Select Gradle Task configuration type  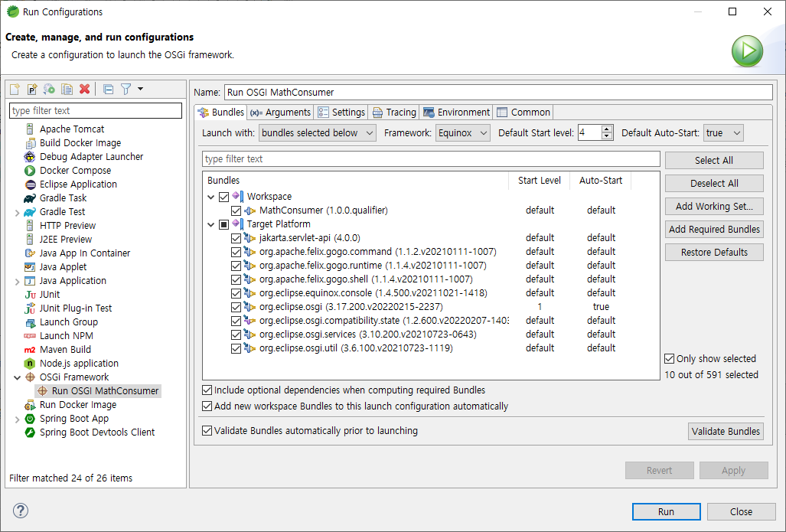[64, 198]
